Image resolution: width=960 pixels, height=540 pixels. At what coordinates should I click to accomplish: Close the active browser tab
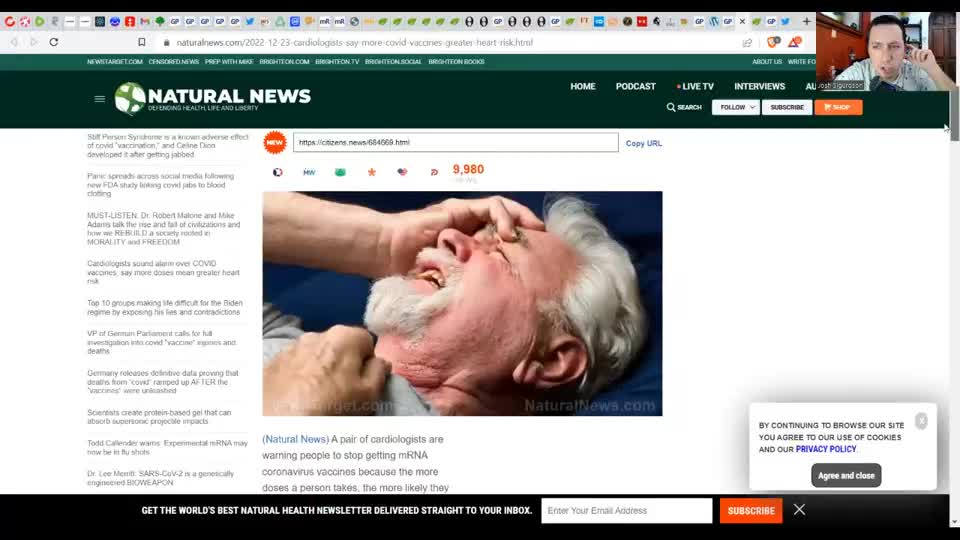coord(742,21)
